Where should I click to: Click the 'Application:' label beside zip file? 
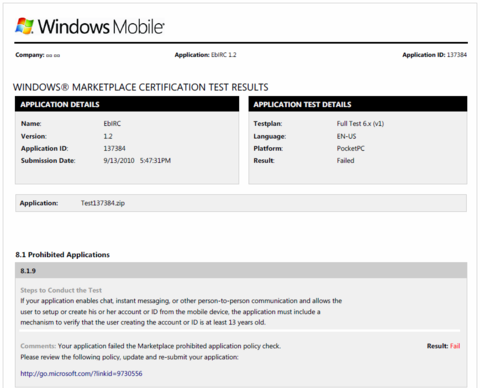pos(39,203)
